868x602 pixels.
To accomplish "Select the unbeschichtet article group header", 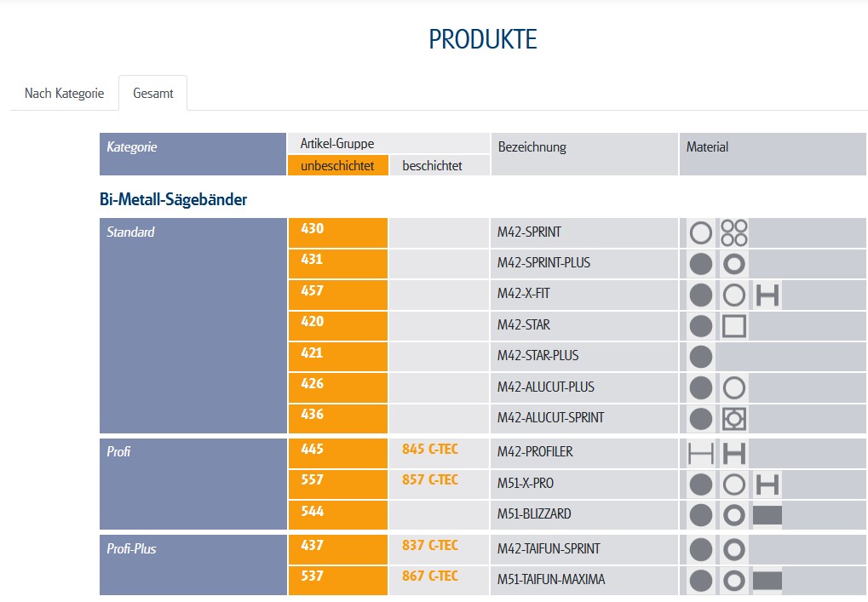I will pos(337,166).
